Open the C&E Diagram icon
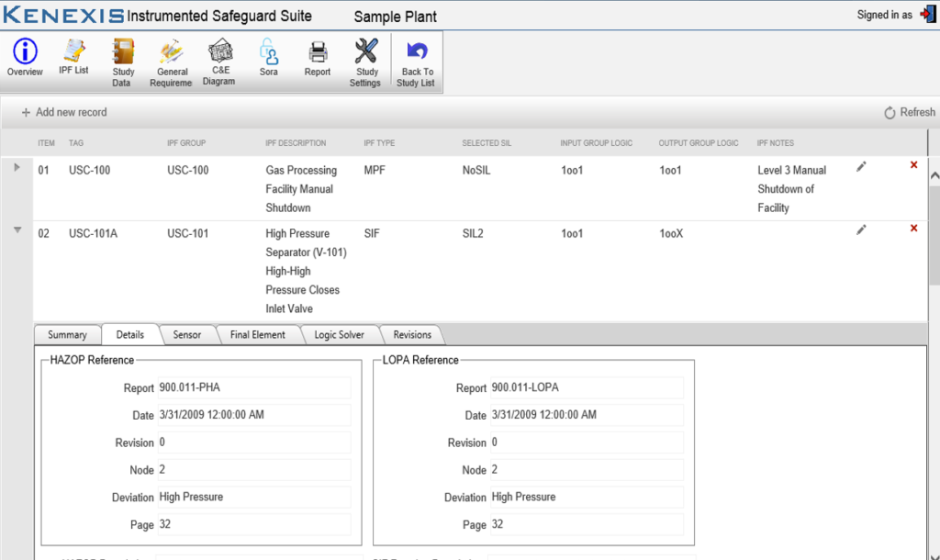 [219, 62]
